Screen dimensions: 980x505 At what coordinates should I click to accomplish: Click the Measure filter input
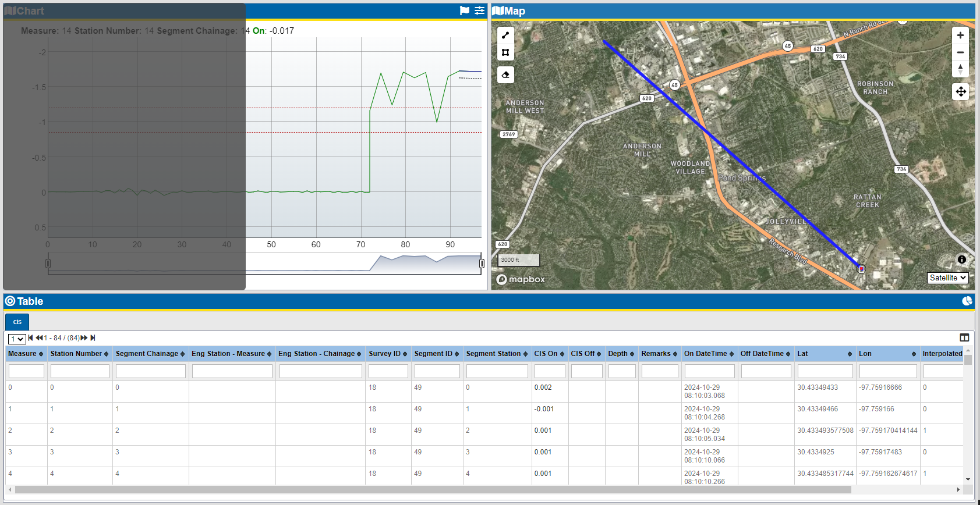tap(26, 371)
